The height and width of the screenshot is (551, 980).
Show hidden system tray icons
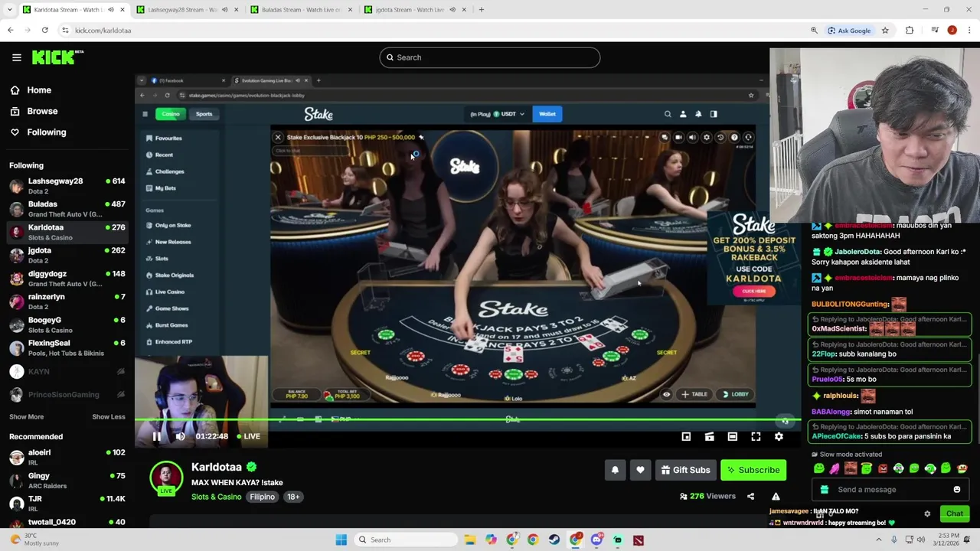[878, 540]
